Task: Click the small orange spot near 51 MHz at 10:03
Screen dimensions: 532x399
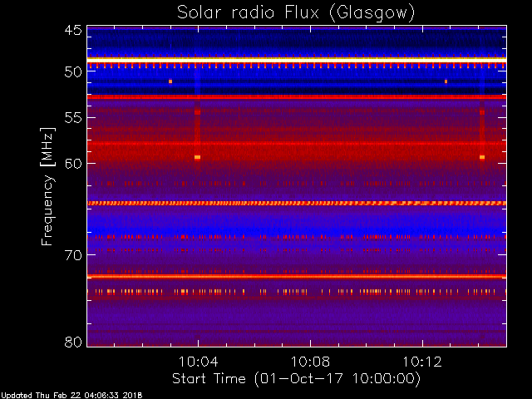Action: 170,81
